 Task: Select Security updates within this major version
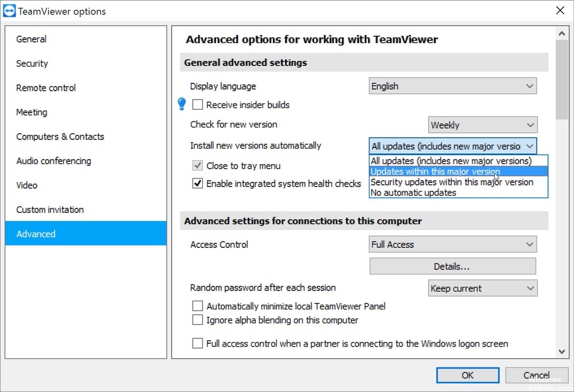(452, 182)
